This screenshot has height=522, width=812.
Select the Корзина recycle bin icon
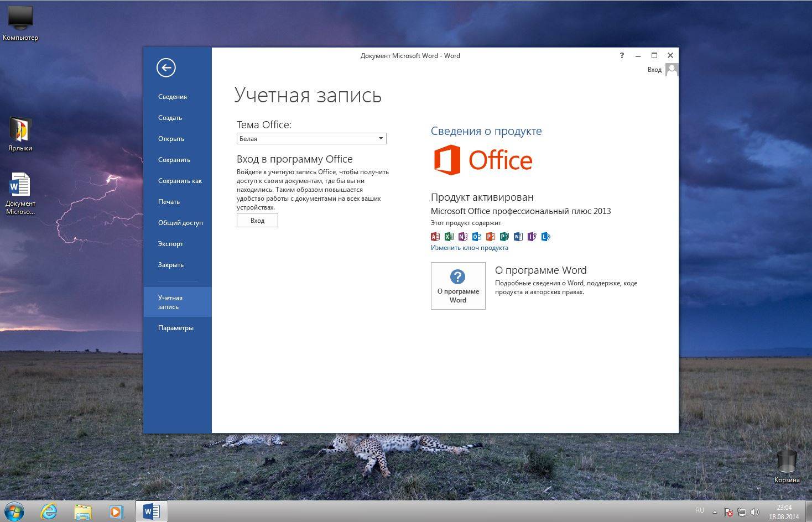tap(787, 466)
